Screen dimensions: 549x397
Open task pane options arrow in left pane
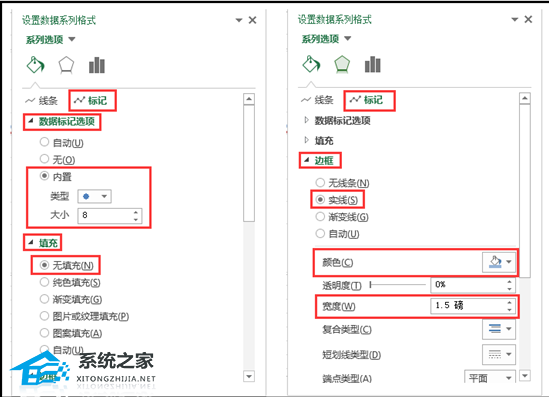[x=239, y=20]
